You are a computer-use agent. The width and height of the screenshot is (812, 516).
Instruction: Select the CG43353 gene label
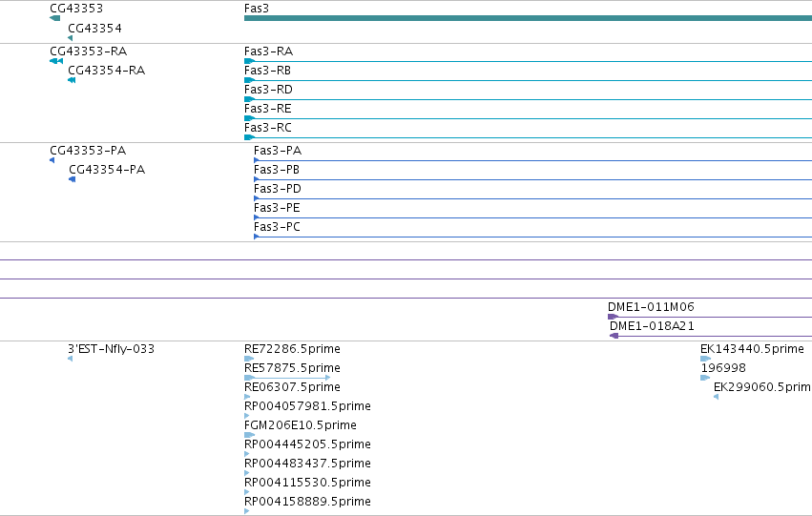(76, 9)
